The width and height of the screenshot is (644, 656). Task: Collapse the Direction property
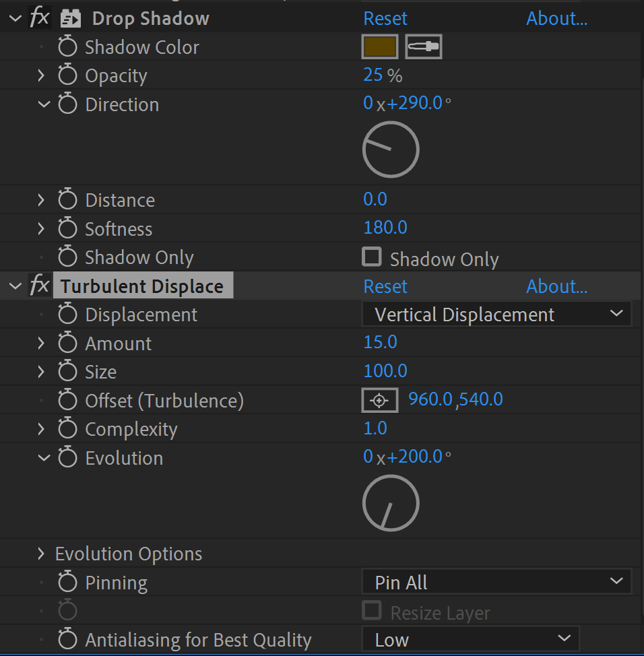[44, 104]
